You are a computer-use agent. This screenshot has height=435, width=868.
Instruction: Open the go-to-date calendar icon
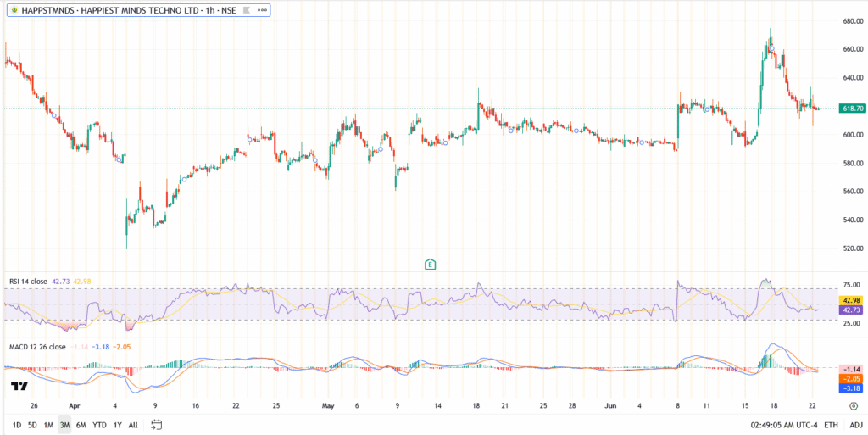[157, 424]
